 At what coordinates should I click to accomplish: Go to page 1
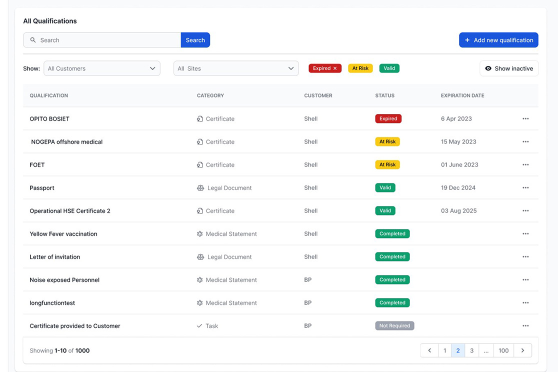(x=445, y=350)
